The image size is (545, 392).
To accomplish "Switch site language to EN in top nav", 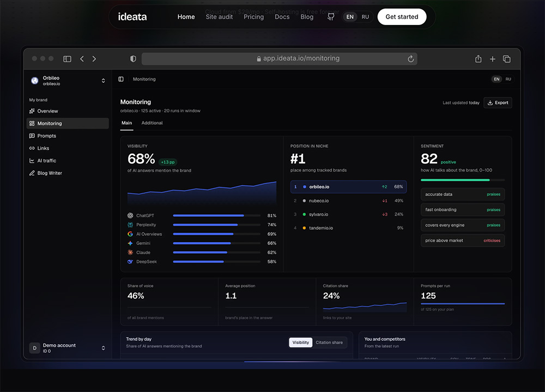I will 350,17.
